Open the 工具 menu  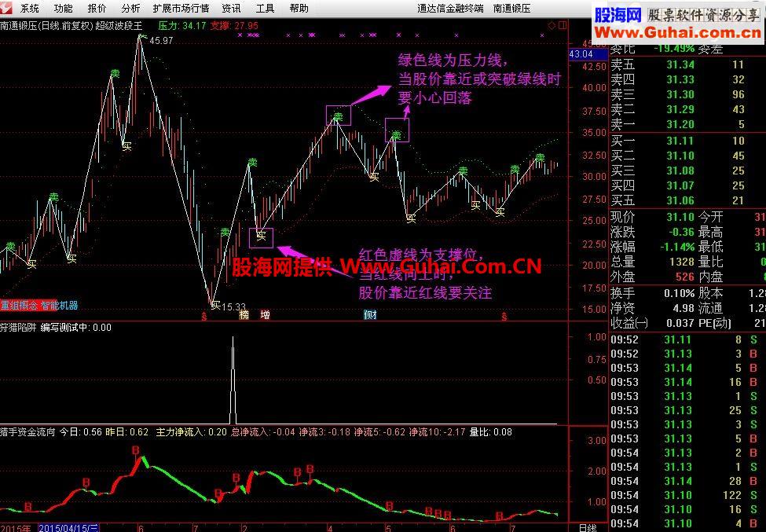point(265,9)
